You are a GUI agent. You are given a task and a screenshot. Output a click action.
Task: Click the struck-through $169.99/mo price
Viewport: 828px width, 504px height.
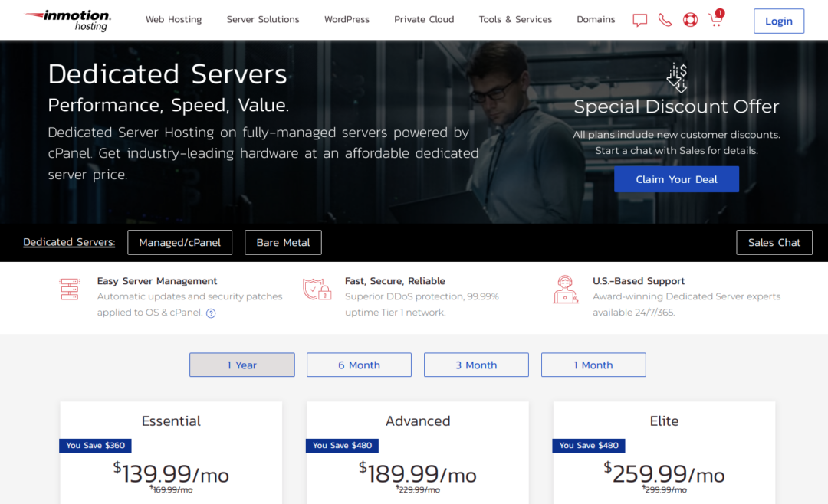tap(171, 489)
